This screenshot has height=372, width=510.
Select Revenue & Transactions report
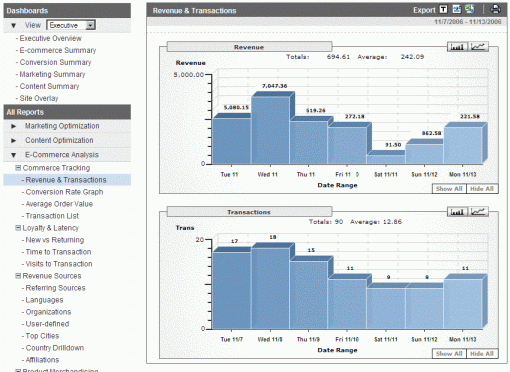click(67, 180)
